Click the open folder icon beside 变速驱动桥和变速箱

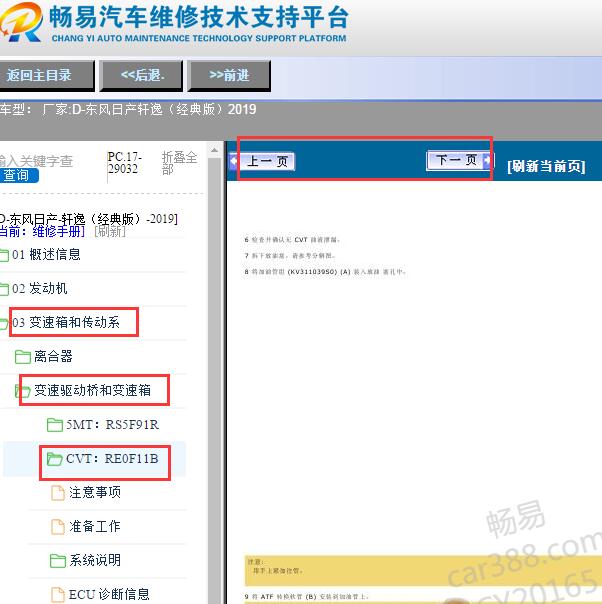pyautogui.click(x=22, y=391)
